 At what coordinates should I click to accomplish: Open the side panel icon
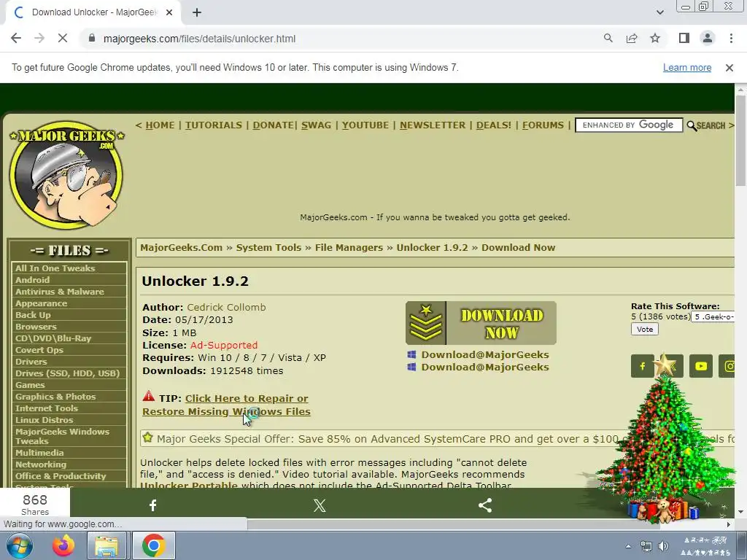pos(684,39)
